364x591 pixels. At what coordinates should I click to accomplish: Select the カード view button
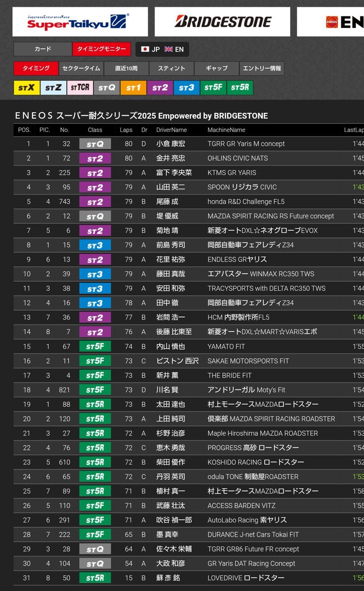[43, 49]
